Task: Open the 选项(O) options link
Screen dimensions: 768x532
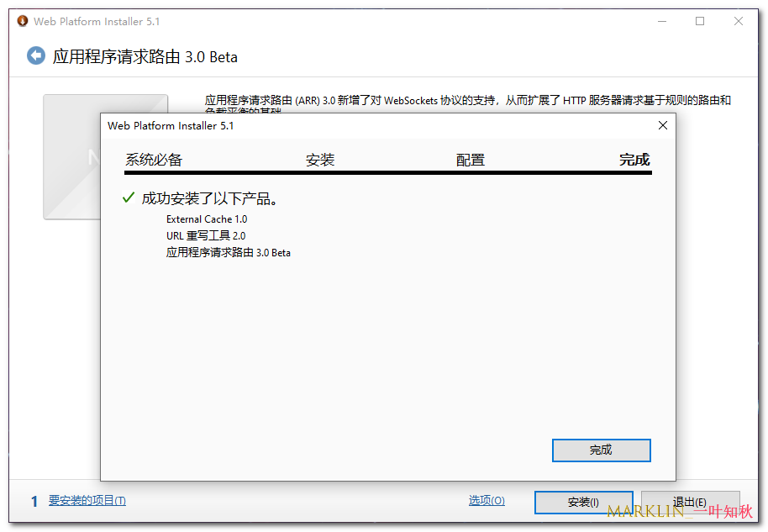Action: [487, 500]
